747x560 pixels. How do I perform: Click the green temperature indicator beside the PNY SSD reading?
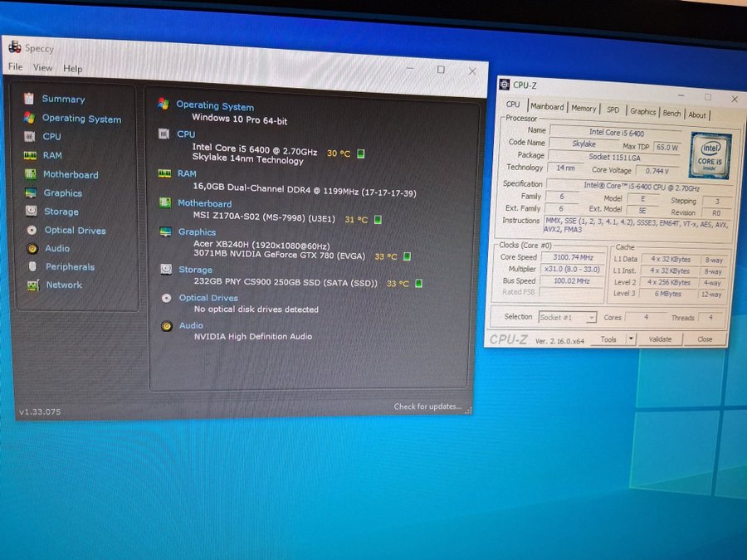pos(418,284)
